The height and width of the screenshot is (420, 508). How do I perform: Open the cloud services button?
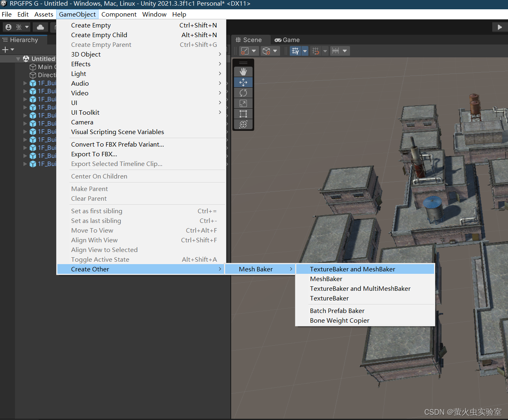click(x=40, y=27)
